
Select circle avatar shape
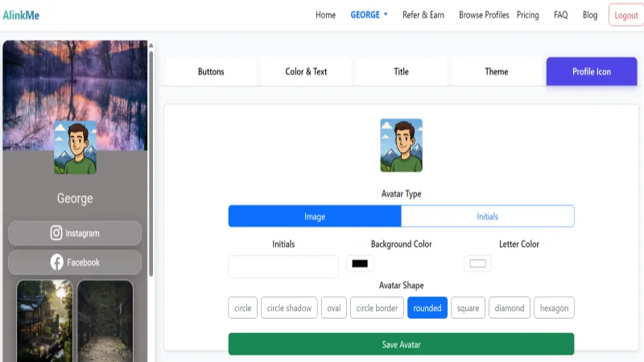tap(243, 308)
